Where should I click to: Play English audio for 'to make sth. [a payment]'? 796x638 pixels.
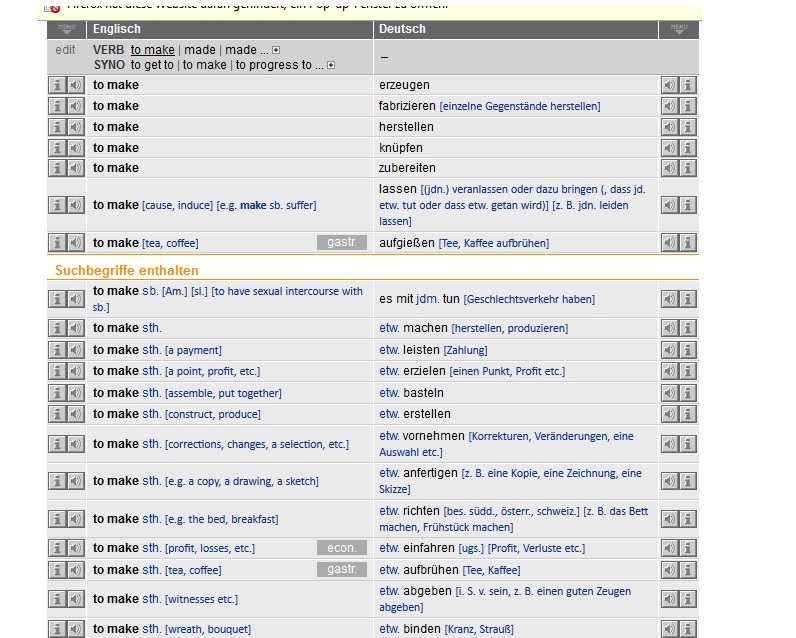[75, 350]
